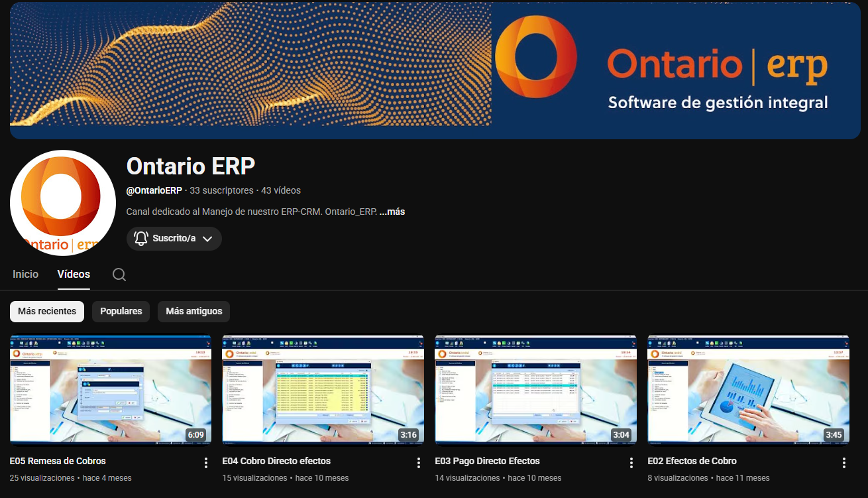Viewport: 868px width, 498px height.
Task: Expand the Suscrito/a dropdown chevron
Action: (x=207, y=239)
